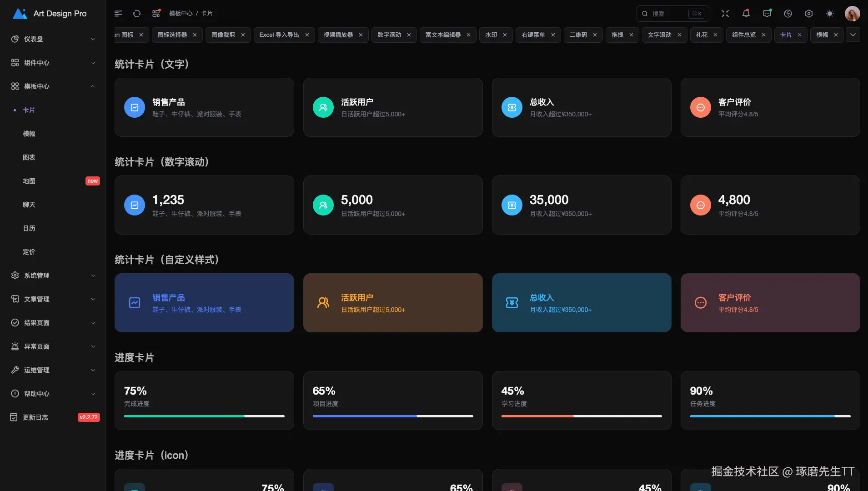Click the refresh page icon in the header
Viewport: 868px width, 491px height.
[x=137, y=14]
